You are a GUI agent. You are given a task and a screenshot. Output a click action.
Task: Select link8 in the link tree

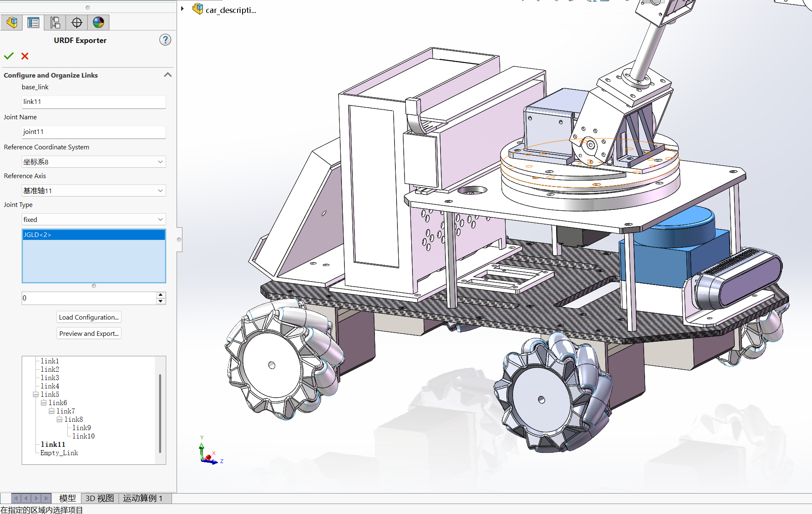(x=73, y=419)
